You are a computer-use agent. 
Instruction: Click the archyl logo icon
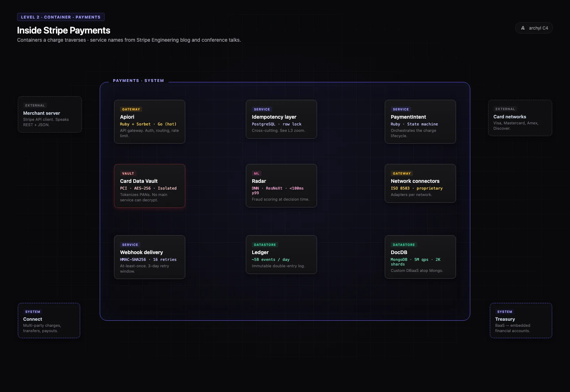click(523, 28)
